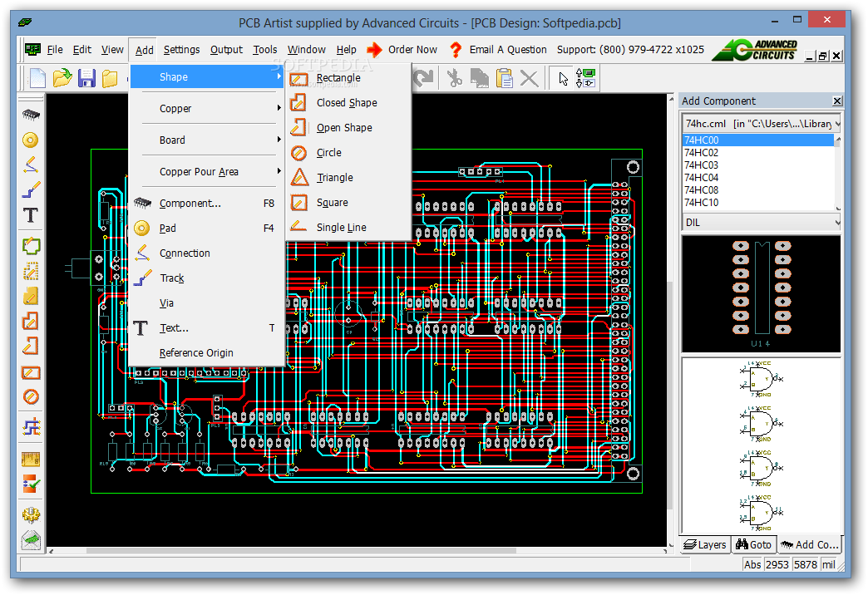
Task: Click the Redo arrow toolbar icon
Action: pos(425,78)
